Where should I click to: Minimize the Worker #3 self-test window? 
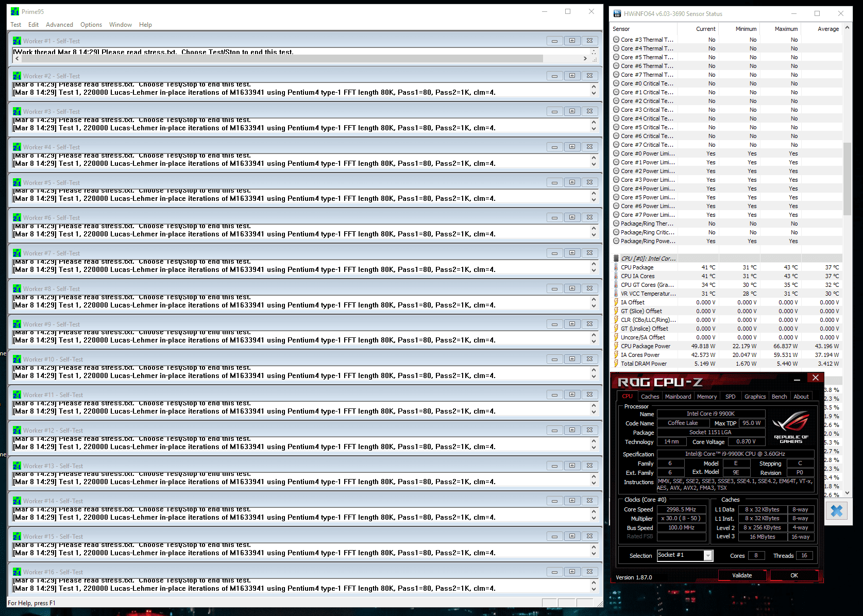pos(554,111)
